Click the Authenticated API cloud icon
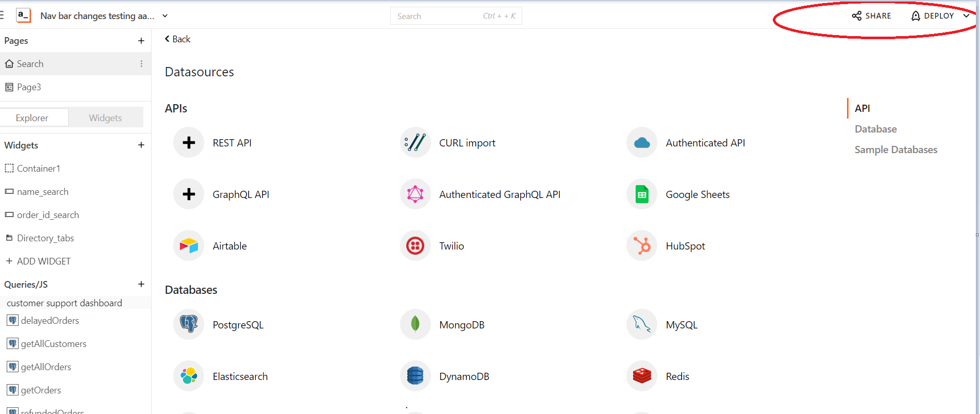The width and height of the screenshot is (980, 414). point(642,143)
